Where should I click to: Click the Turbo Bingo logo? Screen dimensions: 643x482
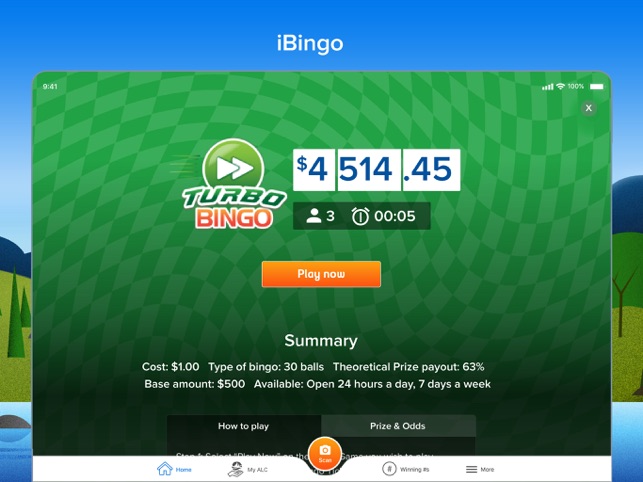pyautogui.click(x=234, y=184)
